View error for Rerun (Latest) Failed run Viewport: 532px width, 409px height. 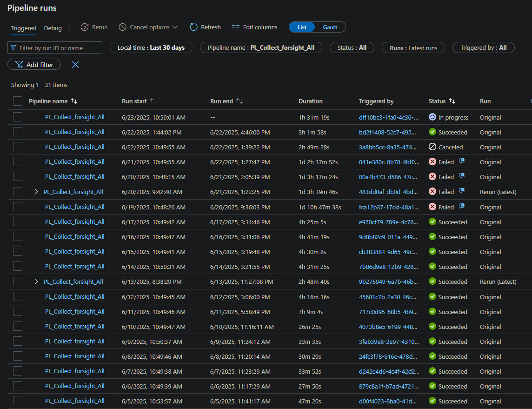coord(462,191)
